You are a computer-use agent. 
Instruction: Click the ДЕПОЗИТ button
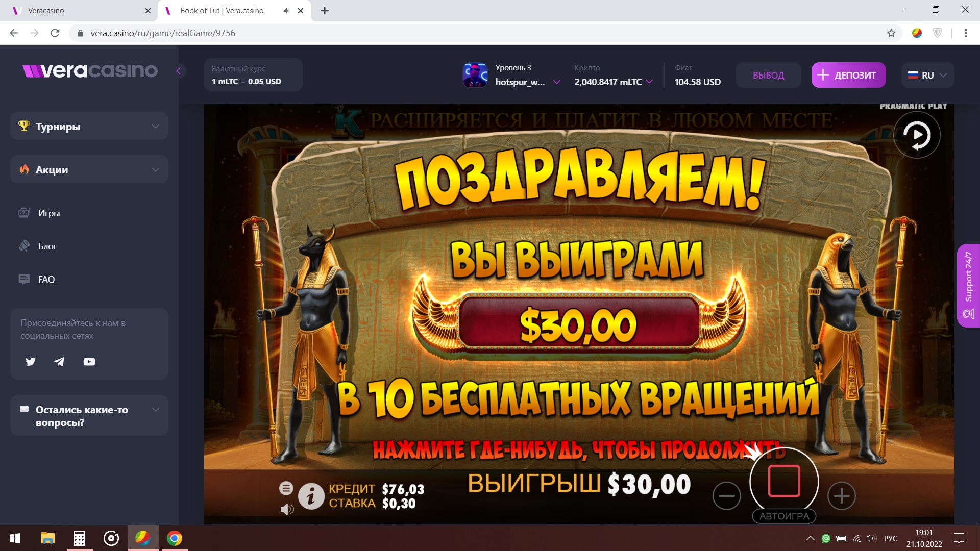pyautogui.click(x=848, y=75)
